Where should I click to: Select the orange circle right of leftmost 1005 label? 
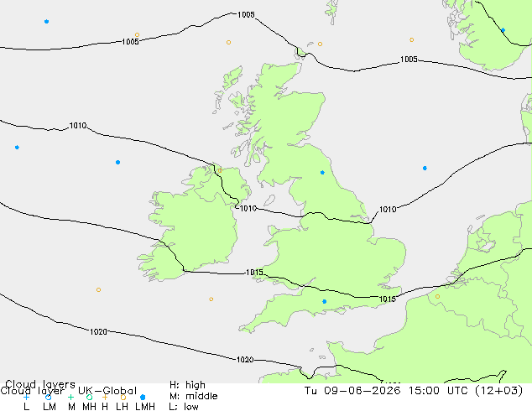(x=137, y=35)
